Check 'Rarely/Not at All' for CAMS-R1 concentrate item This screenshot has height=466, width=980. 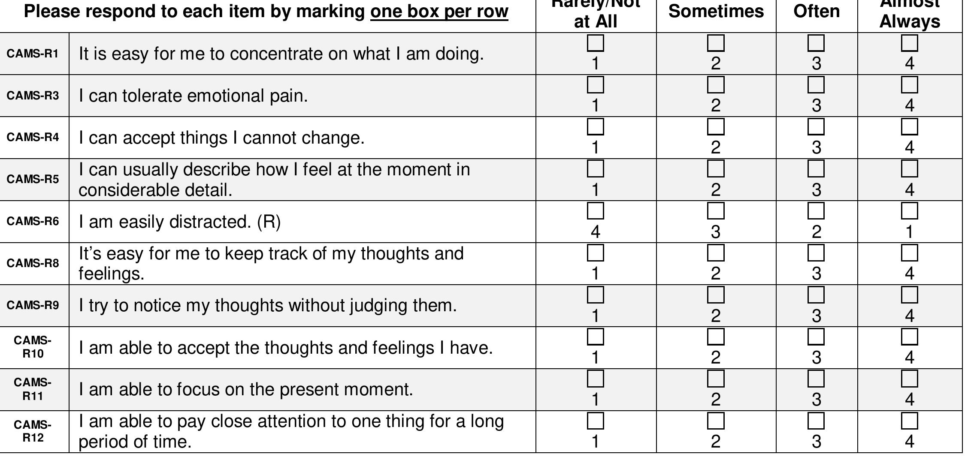tap(595, 43)
